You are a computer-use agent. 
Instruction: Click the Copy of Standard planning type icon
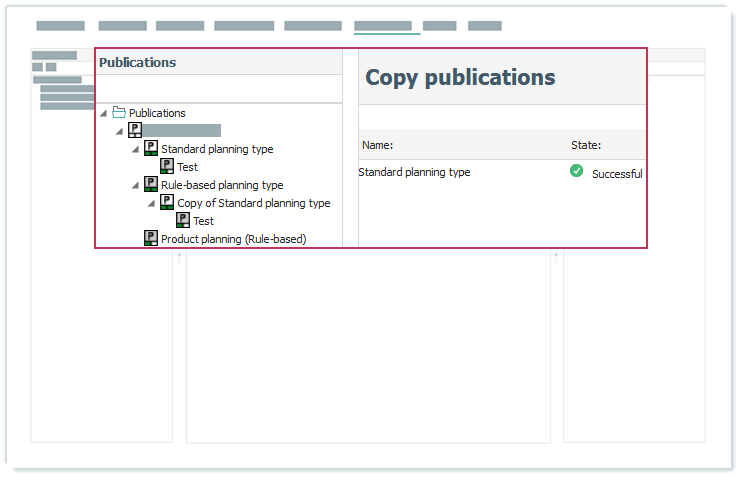point(167,202)
